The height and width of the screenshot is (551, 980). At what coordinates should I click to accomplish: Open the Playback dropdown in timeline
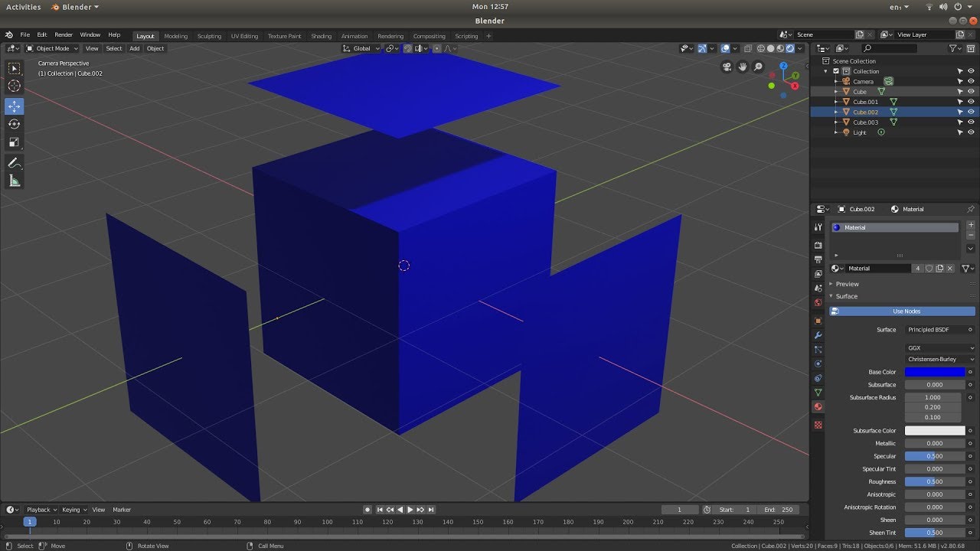[x=41, y=510]
